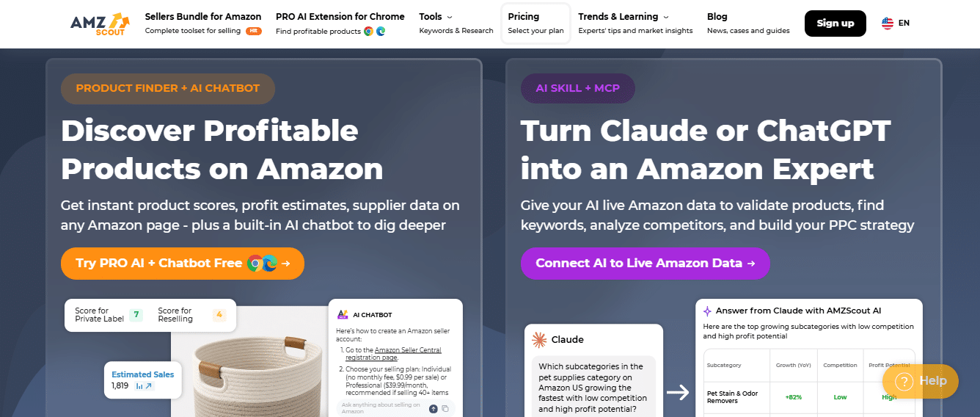Image resolution: width=980 pixels, height=417 pixels.
Task: Click the copy icon in the chatbot input
Action: 445,408
